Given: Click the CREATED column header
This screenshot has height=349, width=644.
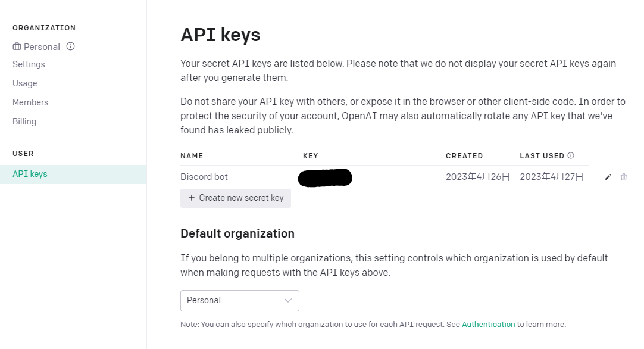Looking at the screenshot, I should pyautogui.click(x=464, y=156).
